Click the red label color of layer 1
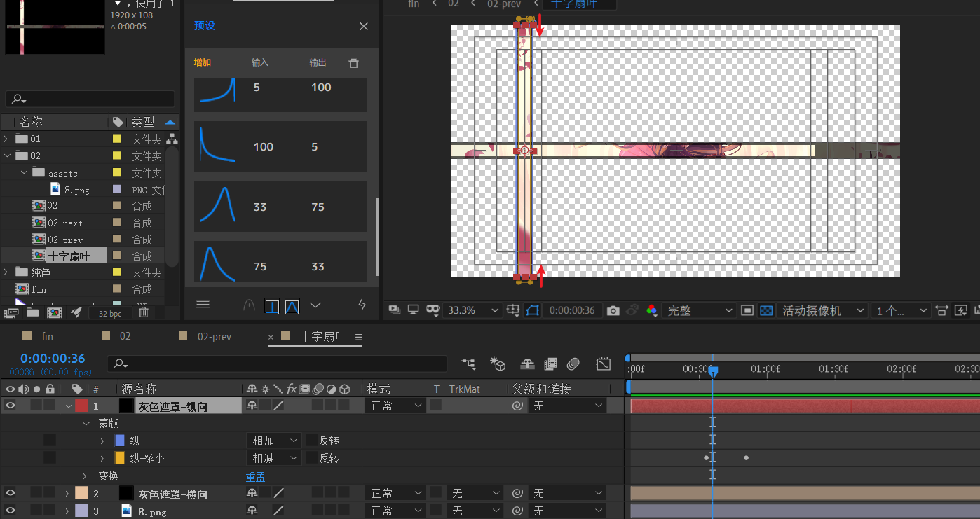 click(81, 405)
